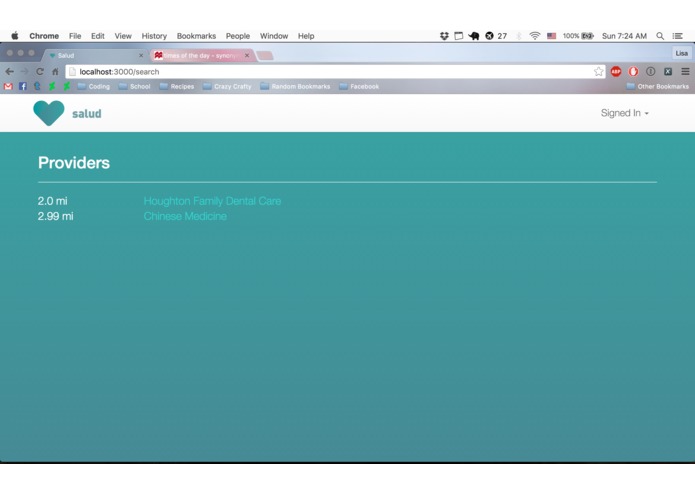695x494 pixels.
Task: Open the History menu
Action: click(154, 36)
